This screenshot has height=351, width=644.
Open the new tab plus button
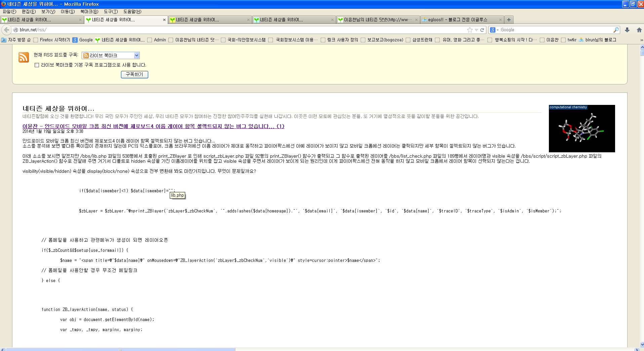tap(509, 20)
